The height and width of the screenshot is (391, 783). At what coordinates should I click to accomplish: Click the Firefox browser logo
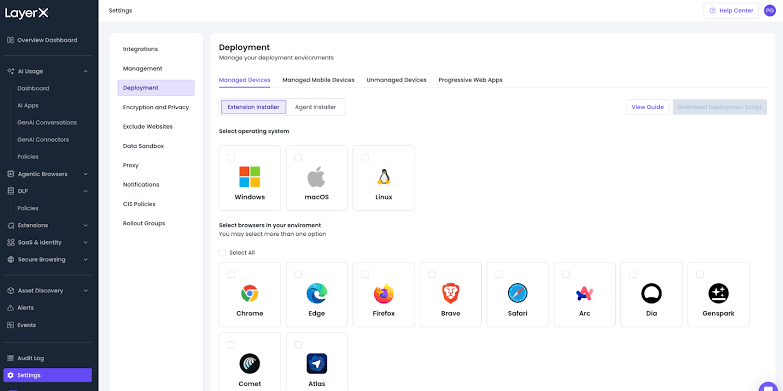click(384, 294)
